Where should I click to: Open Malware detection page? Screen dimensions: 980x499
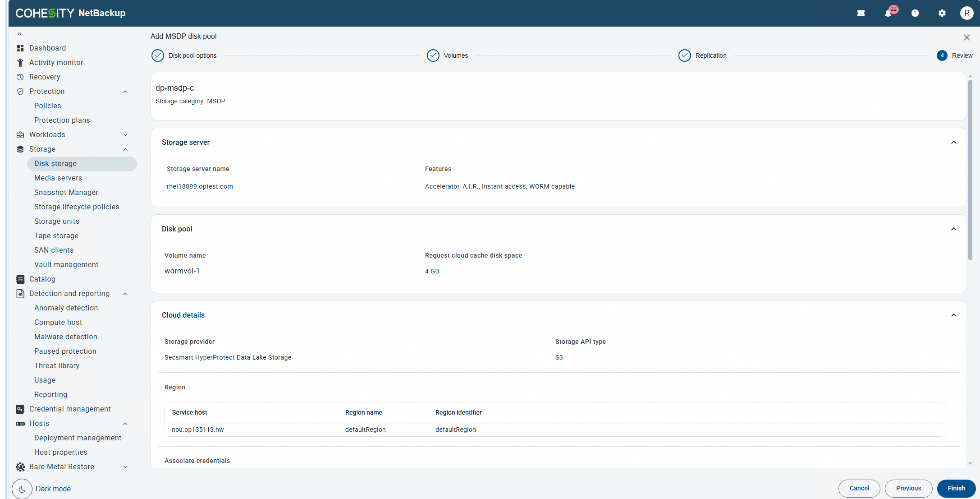pyautogui.click(x=66, y=337)
